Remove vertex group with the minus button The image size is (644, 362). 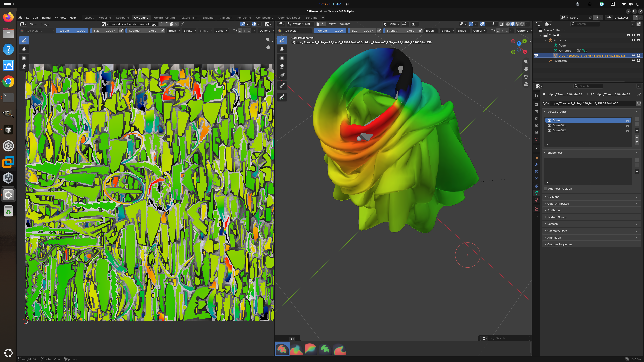click(637, 124)
